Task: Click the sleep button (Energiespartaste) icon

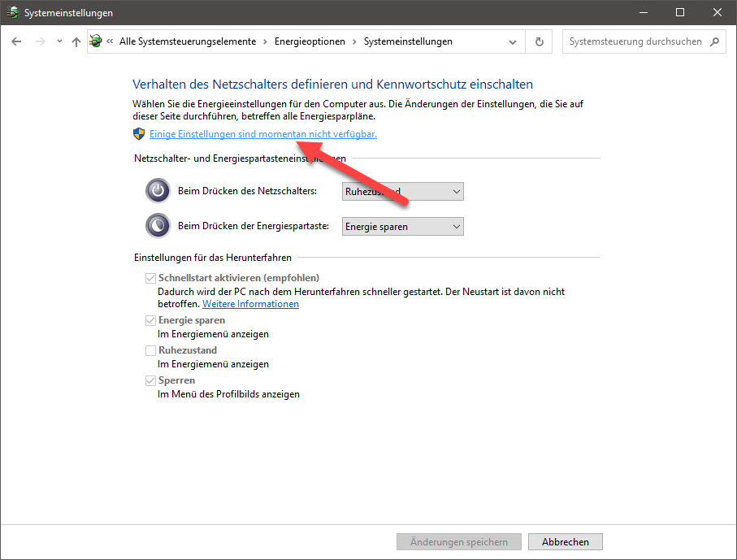Action: pos(158,225)
